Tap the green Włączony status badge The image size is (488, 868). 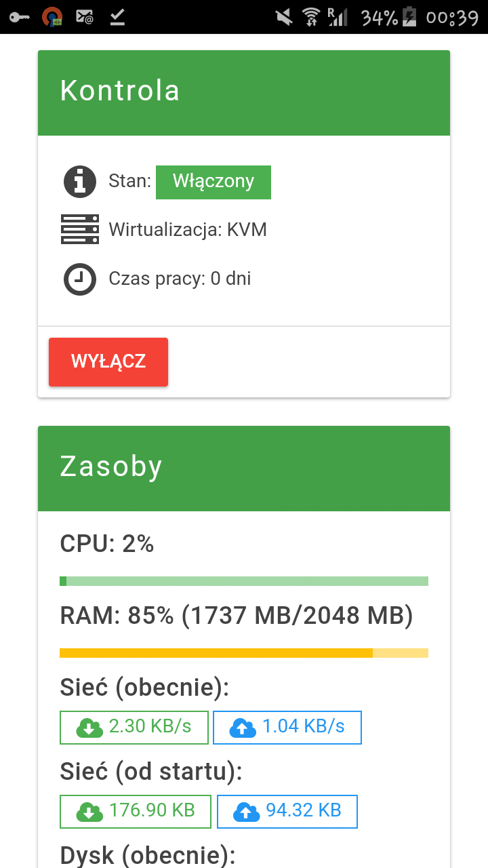coord(213,182)
